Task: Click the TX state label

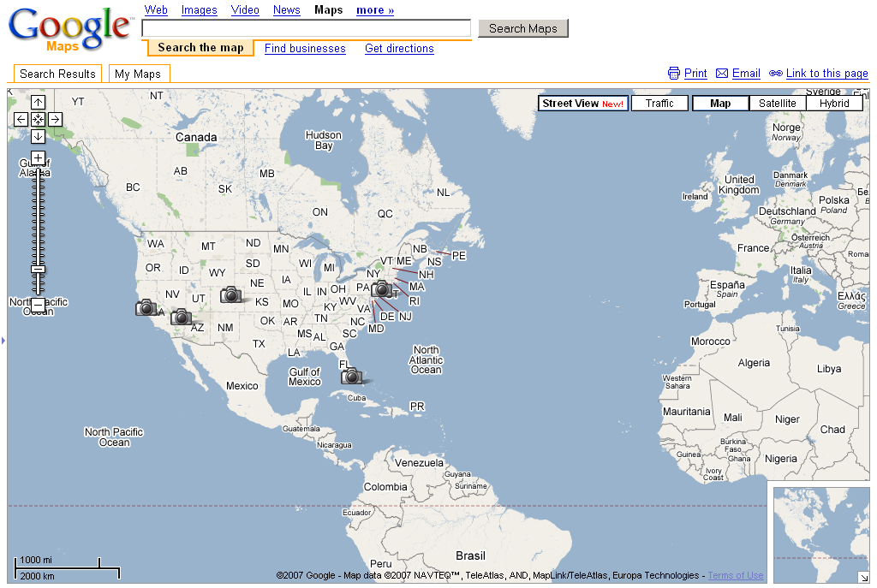Action: (x=259, y=344)
